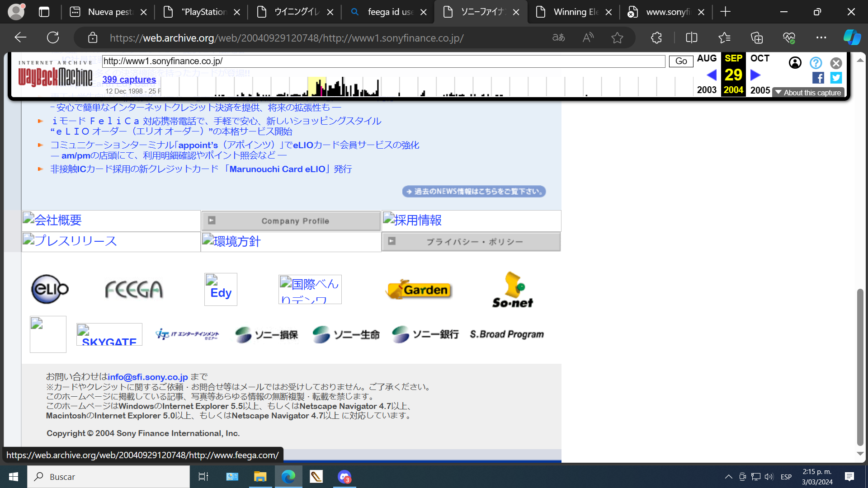Open the Garden logo link
868x488 pixels.
tap(419, 290)
